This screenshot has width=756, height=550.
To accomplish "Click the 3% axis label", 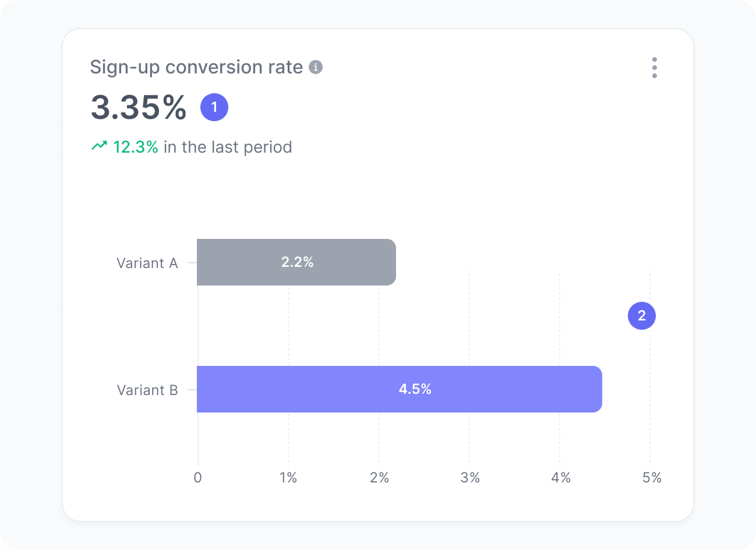I will 471,477.
